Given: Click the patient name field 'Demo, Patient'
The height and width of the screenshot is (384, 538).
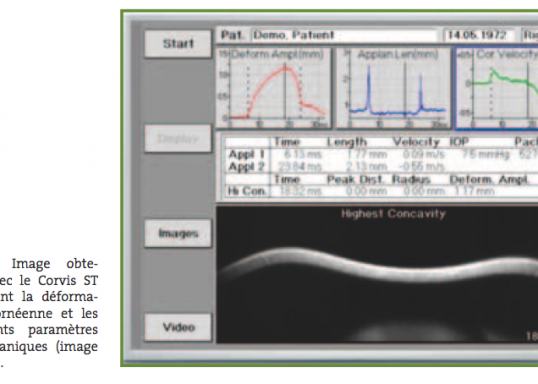Looking at the screenshot, I should tap(344, 35).
